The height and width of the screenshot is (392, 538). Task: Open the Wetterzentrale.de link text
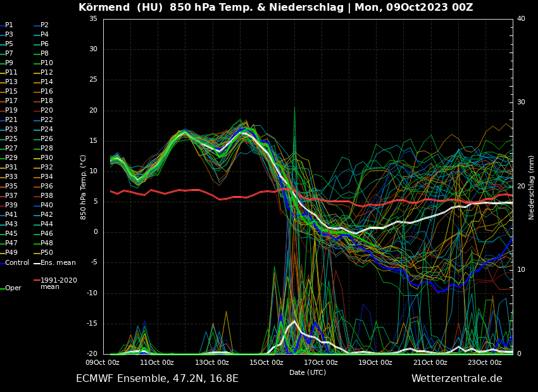pos(456,378)
